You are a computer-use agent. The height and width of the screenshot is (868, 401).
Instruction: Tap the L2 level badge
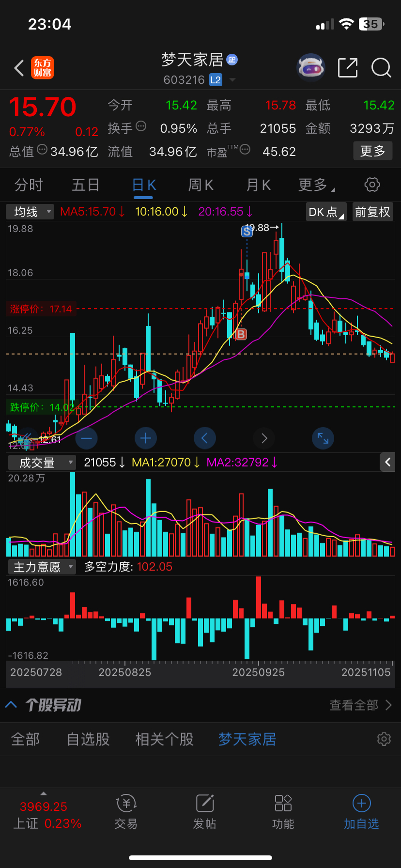tap(216, 80)
